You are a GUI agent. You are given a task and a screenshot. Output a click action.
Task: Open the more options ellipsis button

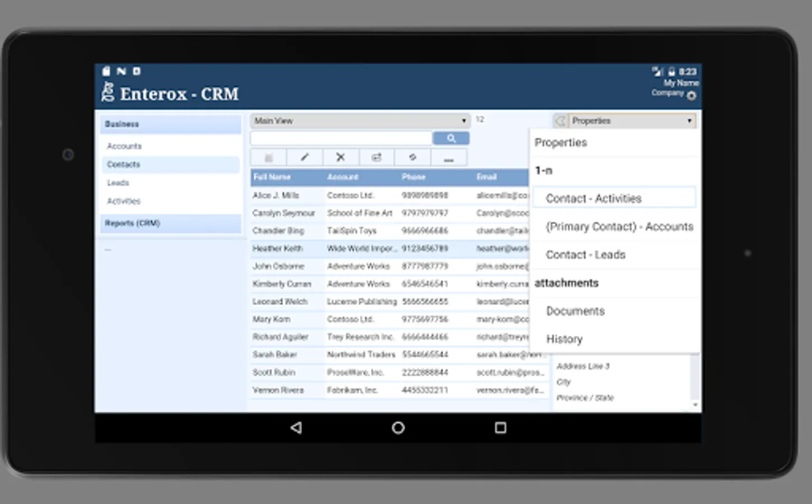pos(448,157)
